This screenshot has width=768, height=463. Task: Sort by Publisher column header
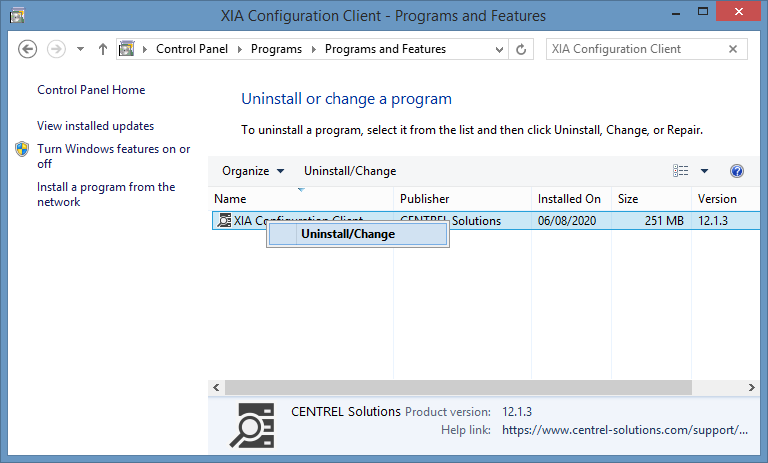click(x=462, y=199)
